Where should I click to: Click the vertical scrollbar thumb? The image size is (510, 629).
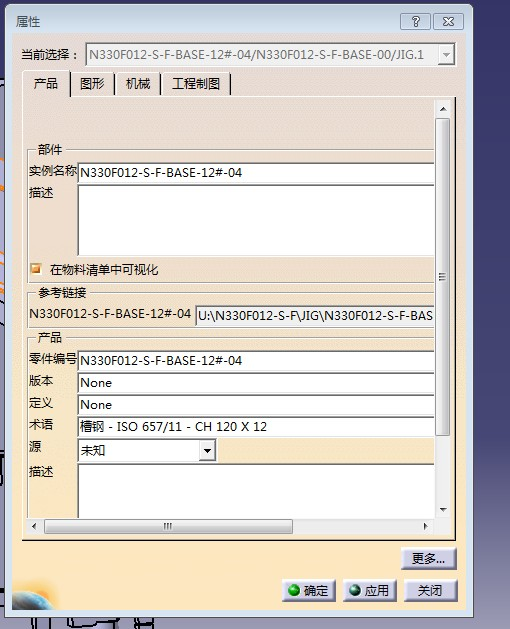pos(443,277)
